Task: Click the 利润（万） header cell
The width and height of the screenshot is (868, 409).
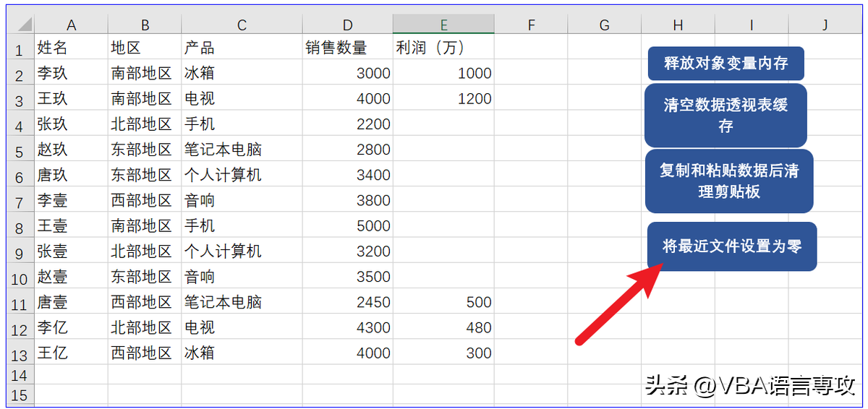Action: pos(444,48)
